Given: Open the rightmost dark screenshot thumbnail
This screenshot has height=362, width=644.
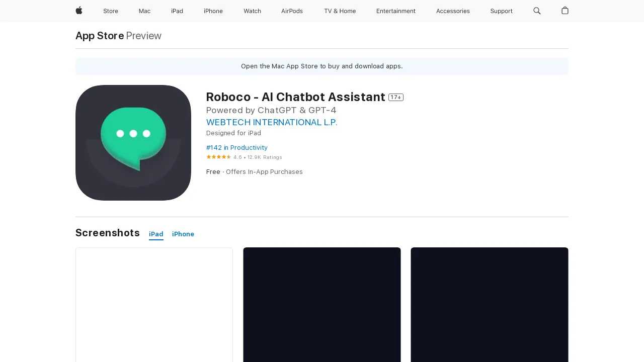Looking at the screenshot, I should tap(490, 305).
